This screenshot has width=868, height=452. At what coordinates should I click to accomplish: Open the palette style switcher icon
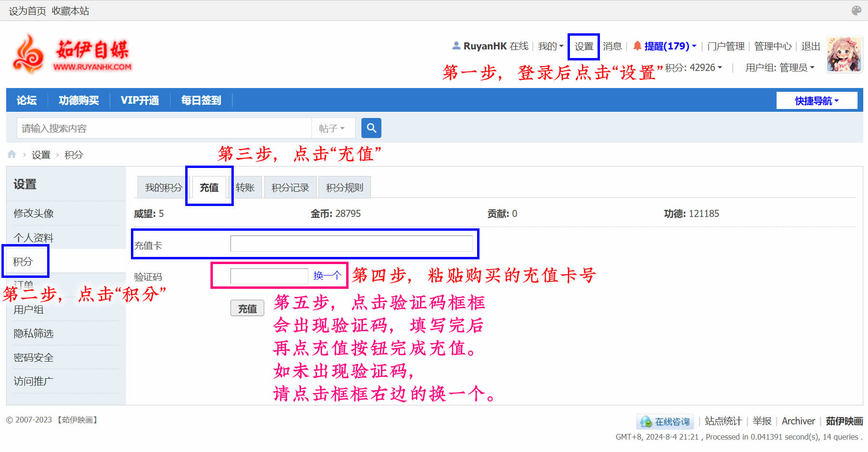pyautogui.click(x=856, y=10)
